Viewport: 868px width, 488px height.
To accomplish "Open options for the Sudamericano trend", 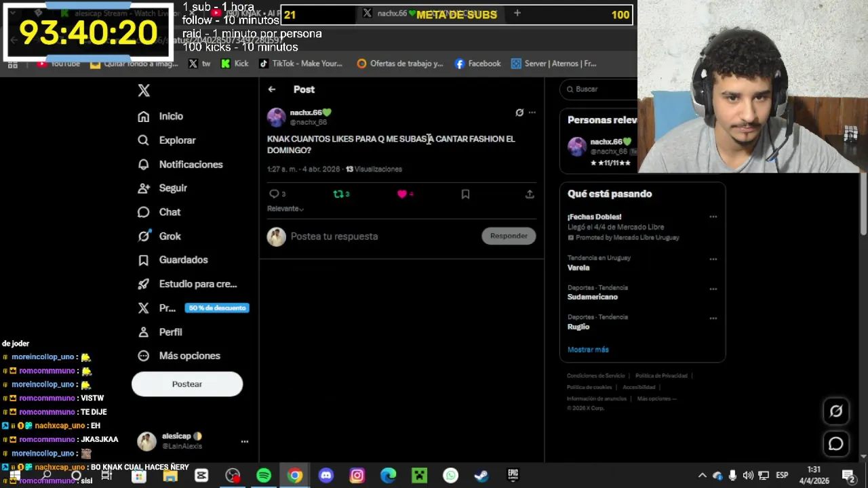I will point(713,289).
